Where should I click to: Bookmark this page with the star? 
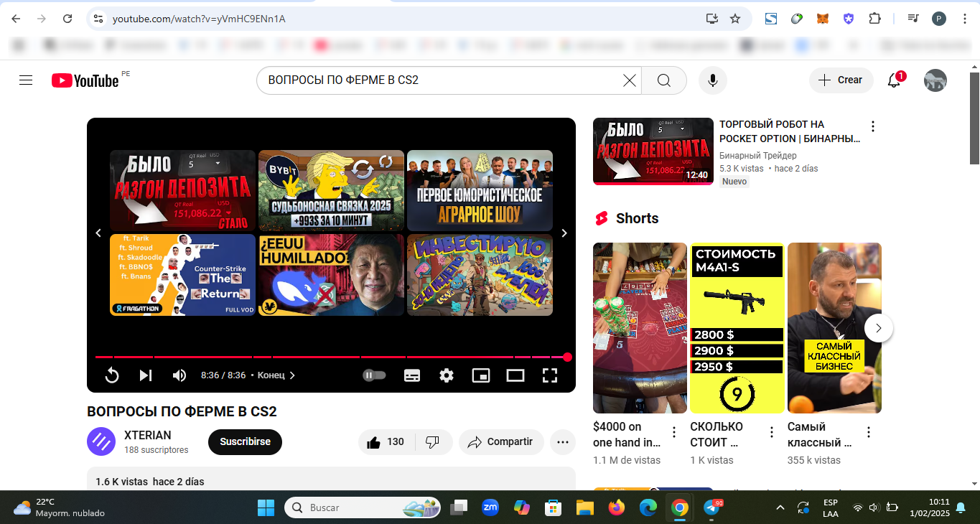[x=735, y=19]
